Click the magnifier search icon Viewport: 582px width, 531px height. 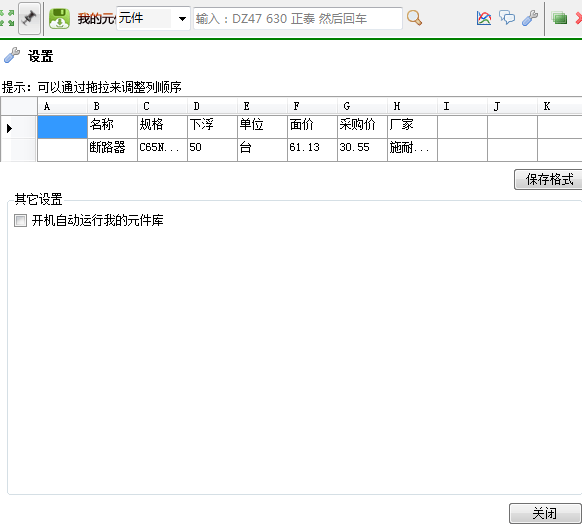pyautogui.click(x=414, y=18)
